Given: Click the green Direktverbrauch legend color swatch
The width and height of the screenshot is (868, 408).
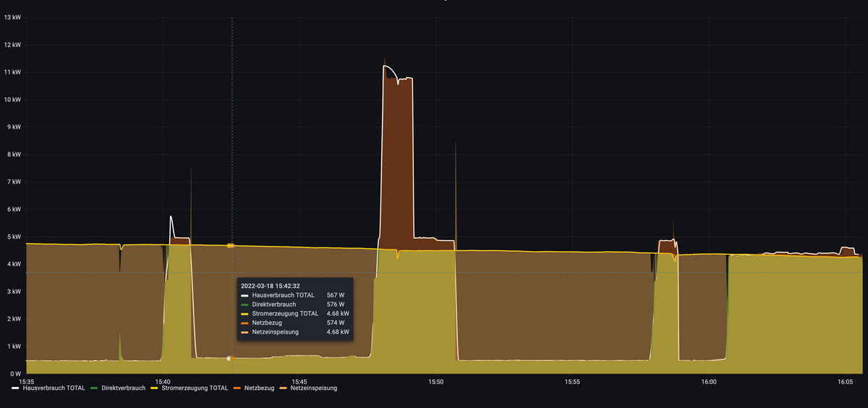Looking at the screenshot, I should tap(95, 388).
